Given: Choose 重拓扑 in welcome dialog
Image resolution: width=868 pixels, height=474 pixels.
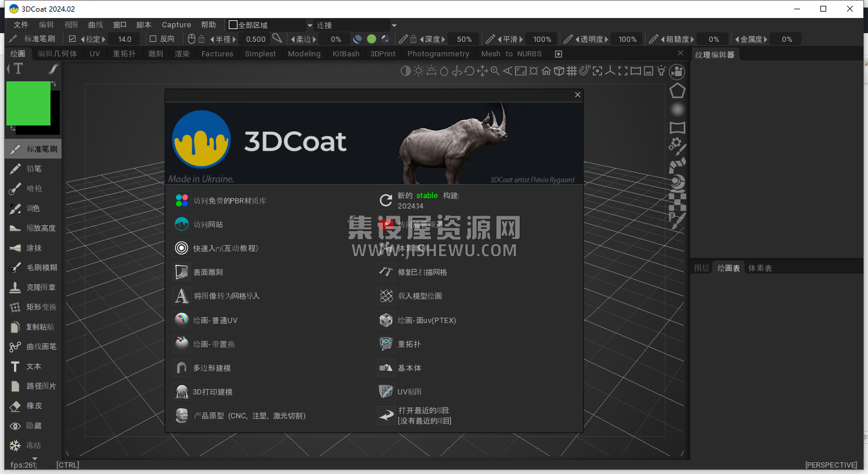Looking at the screenshot, I should [409, 344].
